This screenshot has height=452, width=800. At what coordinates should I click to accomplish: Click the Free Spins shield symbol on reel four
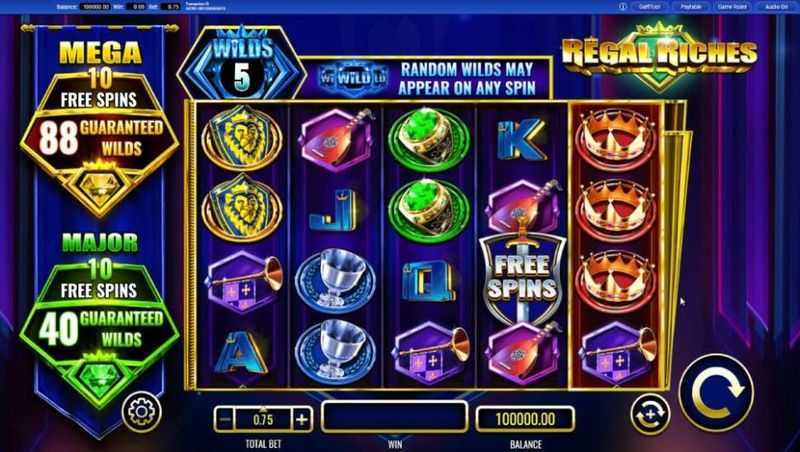coord(521,277)
